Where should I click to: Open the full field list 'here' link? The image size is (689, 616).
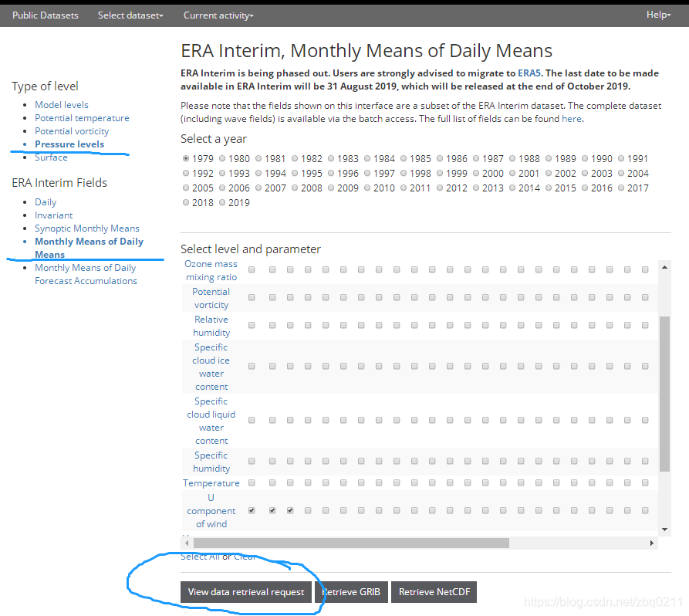point(571,119)
